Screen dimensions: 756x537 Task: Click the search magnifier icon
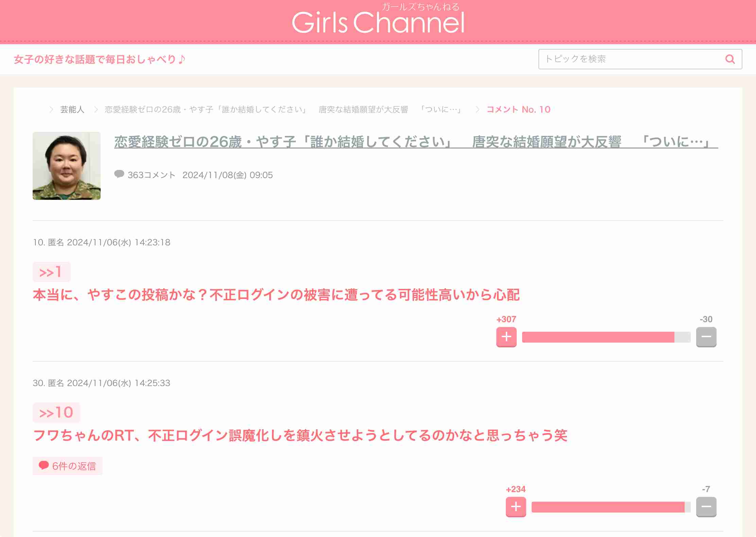(730, 59)
